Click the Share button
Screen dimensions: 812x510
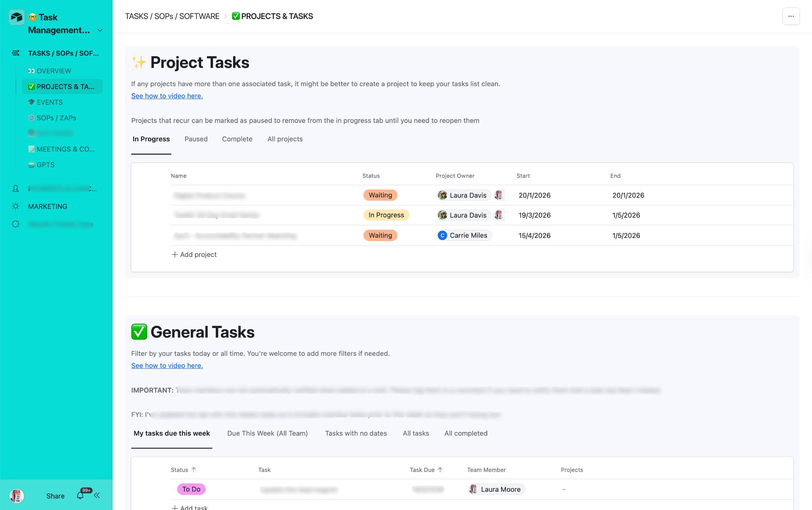point(55,496)
